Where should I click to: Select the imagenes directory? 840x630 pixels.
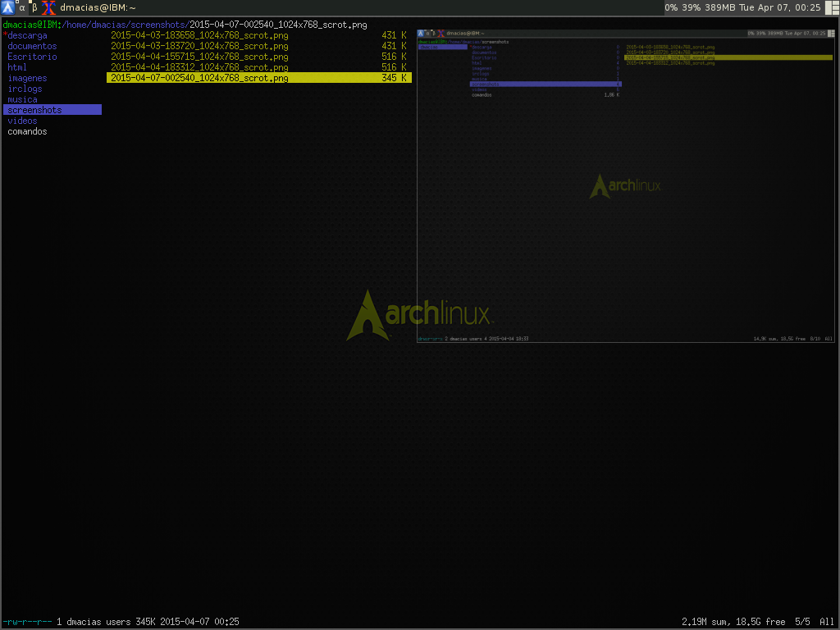27,78
